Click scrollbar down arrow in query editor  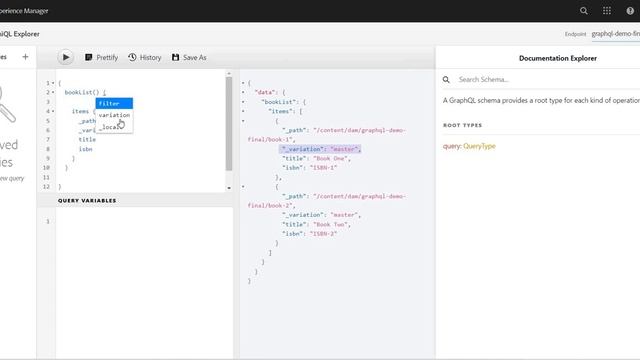(229, 188)
